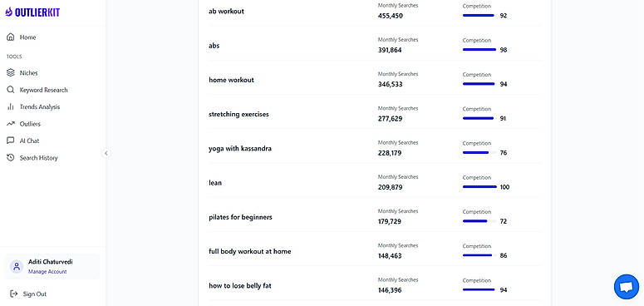
Task: Open the AI Chat bubble icon
Action: pyautogui.click(x=11, y=141)
